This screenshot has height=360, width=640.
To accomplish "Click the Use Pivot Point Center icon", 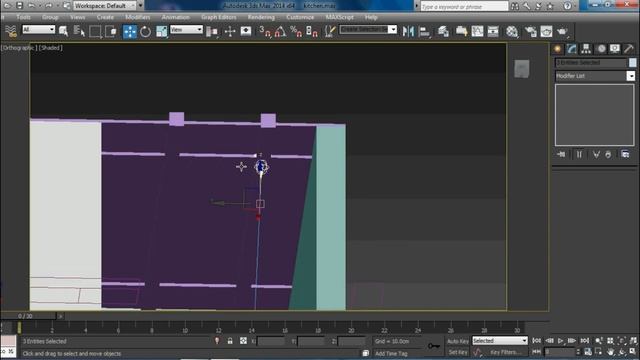I will 212,31.
